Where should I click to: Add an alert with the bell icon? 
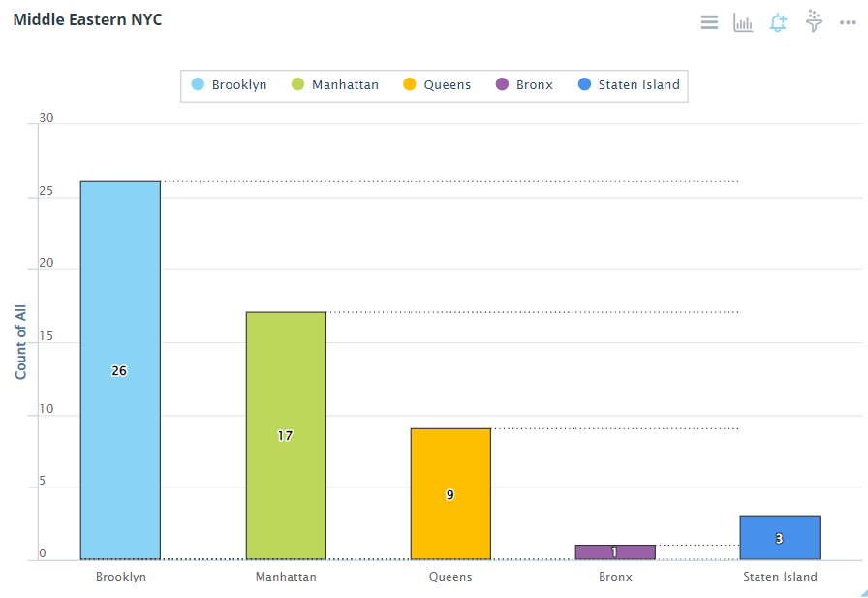tap(778, 22)
